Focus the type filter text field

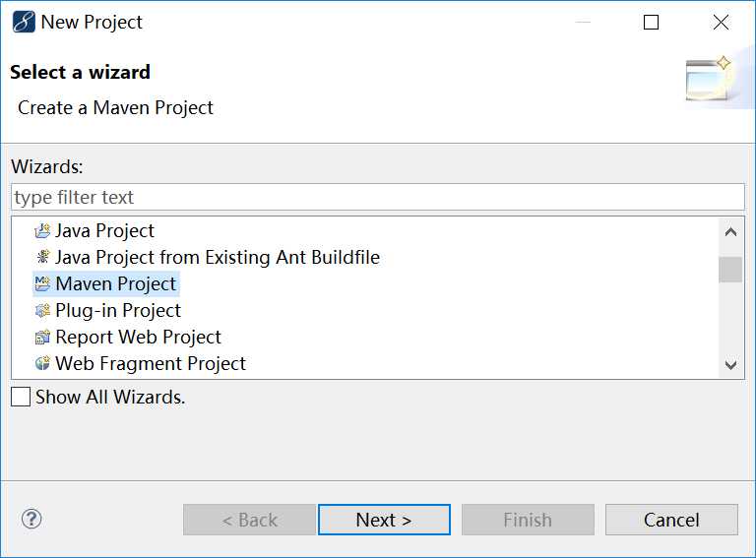point(378,197)
